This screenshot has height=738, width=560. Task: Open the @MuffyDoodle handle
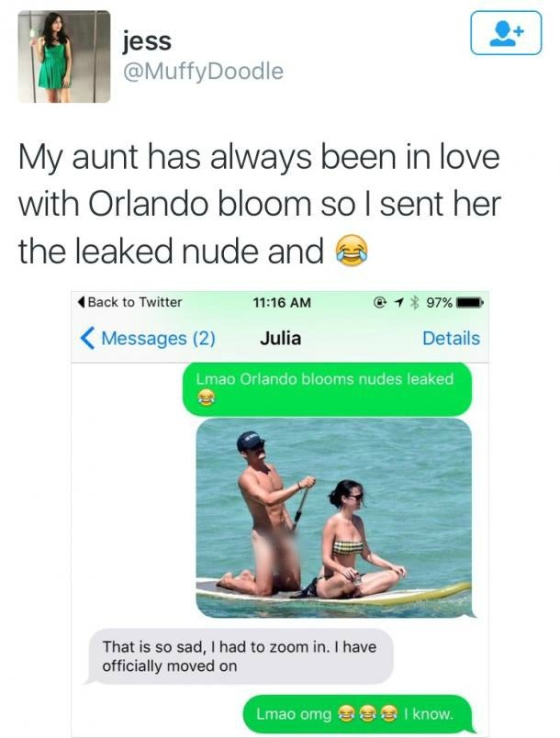(x=203, y=71)
